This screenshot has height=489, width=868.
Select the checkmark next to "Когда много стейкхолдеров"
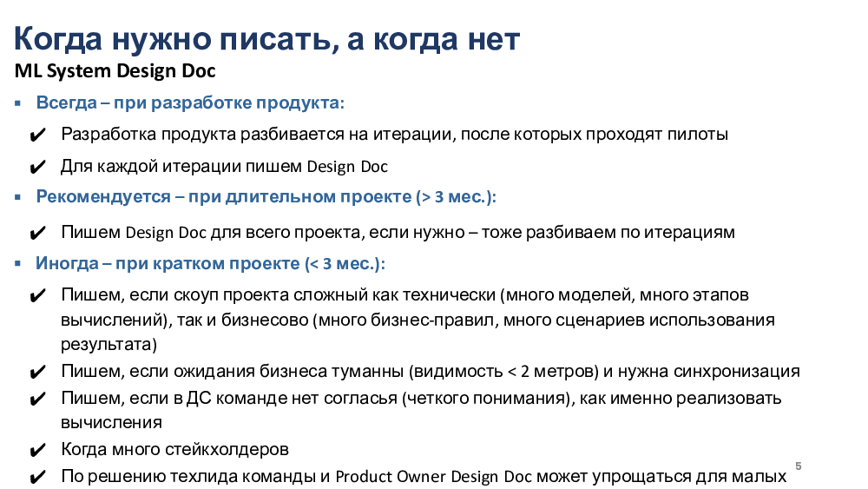38,451
